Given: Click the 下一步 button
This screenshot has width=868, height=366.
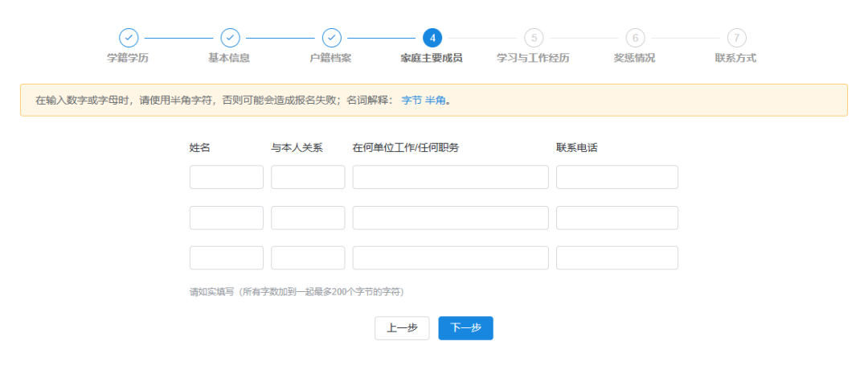Looking at the screenshot, I should (x=465, y=328).
